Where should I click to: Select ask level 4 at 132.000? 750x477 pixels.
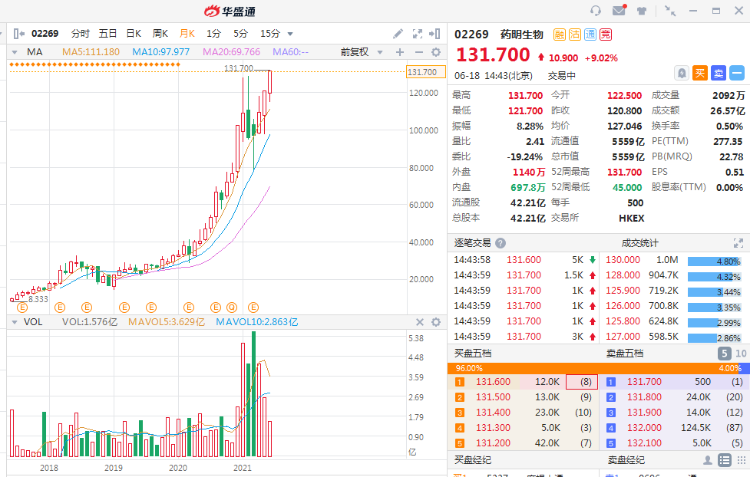pyautogui.click(x=674, y=428)
